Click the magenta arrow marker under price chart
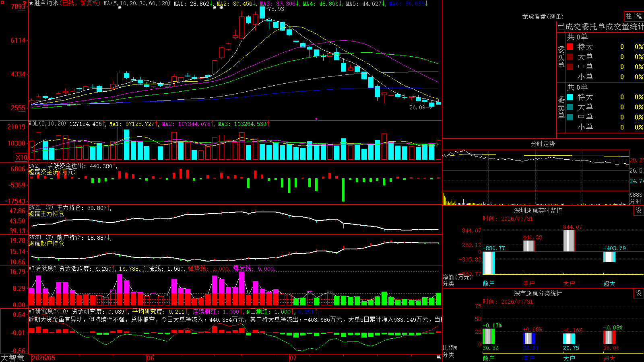 (x=316, y=119)
